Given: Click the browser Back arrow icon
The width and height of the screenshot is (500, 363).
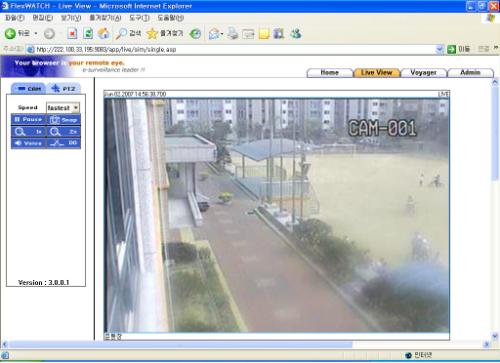Looking at the screenshot, I should (x=10, y=33).
